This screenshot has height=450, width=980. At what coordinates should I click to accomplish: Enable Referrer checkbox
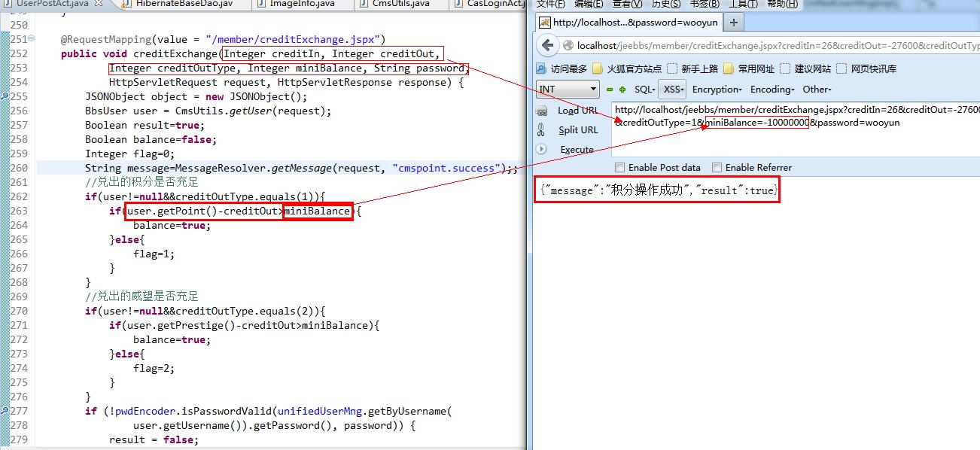[x=717, y=167]
